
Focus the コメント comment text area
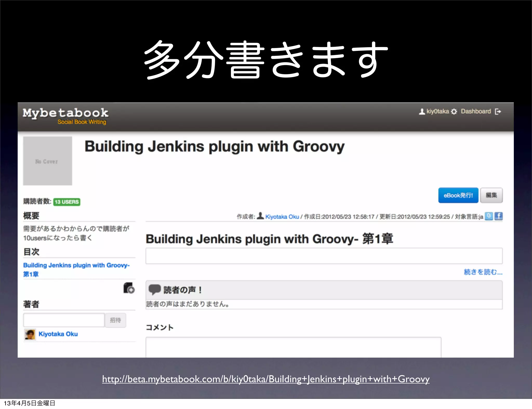[x=293, y=347]
